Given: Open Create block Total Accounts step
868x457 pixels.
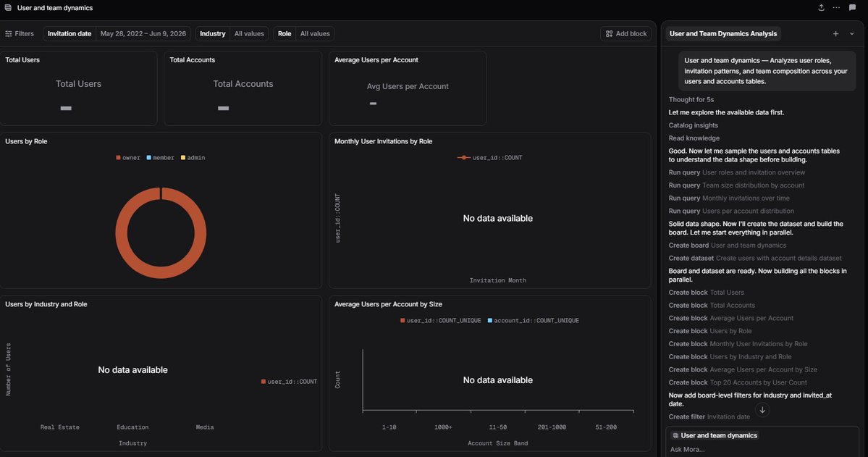Looking at the screenshot, I should (x=712, y=305).
